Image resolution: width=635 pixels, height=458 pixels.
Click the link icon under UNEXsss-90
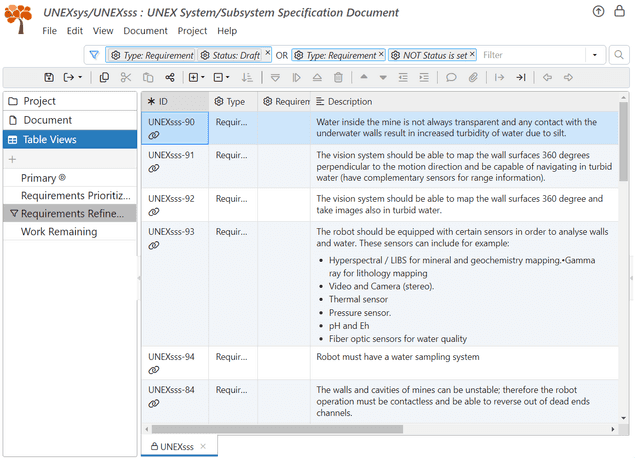coord(153,135)
